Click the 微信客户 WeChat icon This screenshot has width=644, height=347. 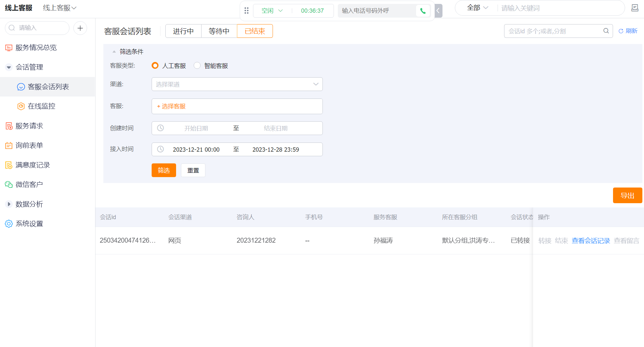pyautogui.click(x=9, y=185)
